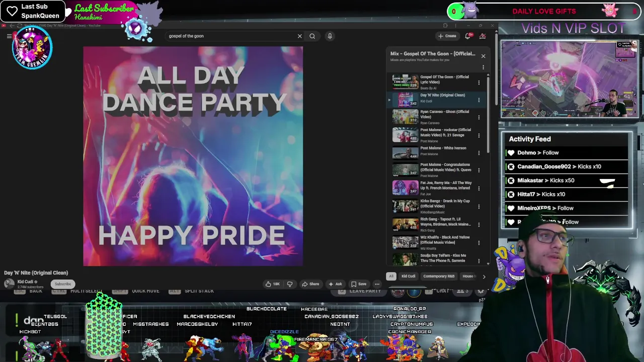Select the House topic chip
Screen dimensions: 644x362
[468, 276]
